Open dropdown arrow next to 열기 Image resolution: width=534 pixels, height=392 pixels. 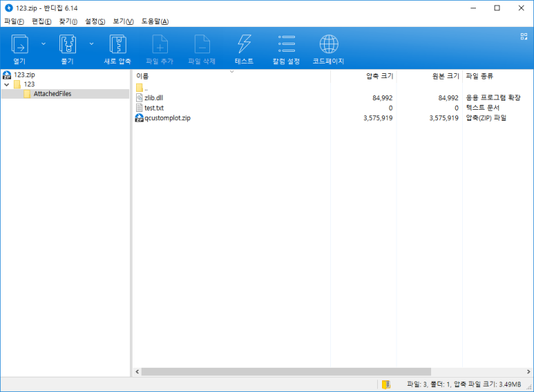tap(44, 43)
